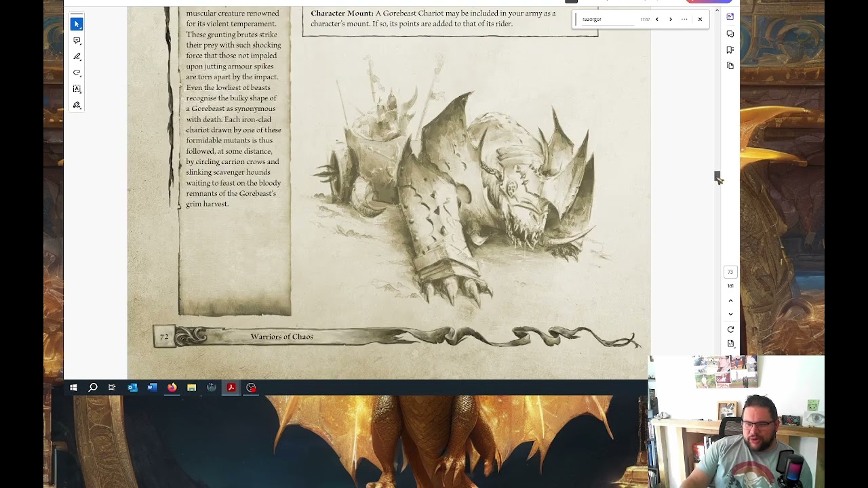Open File Explorer from taskbar
This screenshot has width=868, height=488.
pos(192,388)
